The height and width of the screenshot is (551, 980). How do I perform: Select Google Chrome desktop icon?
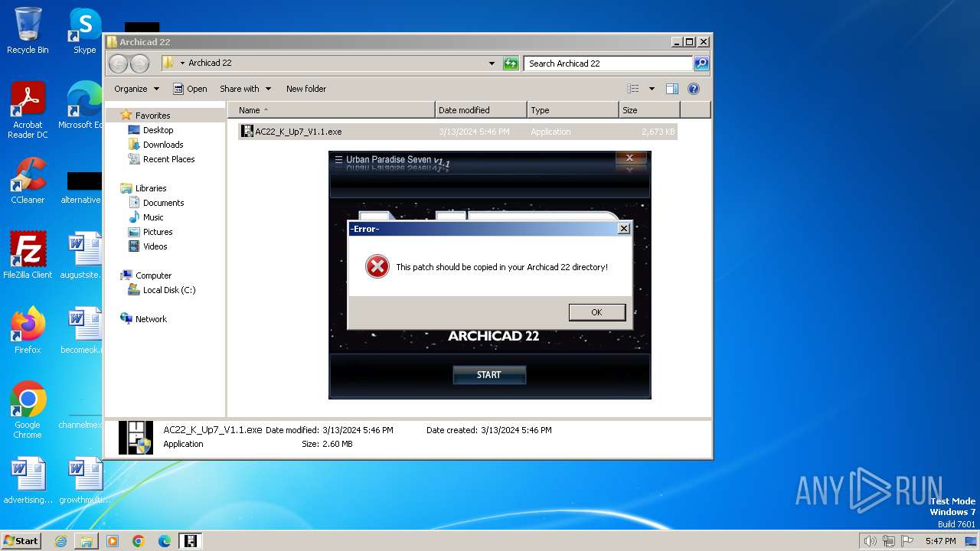28,410
